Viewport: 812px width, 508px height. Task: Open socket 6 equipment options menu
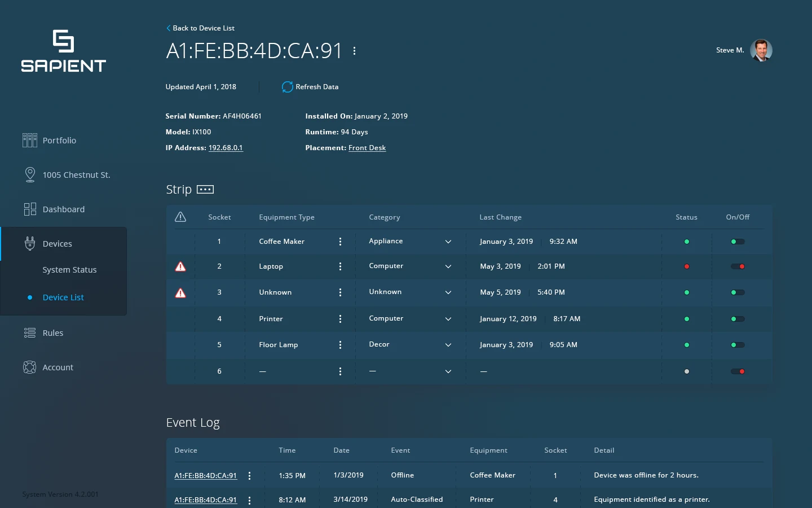coord(340,371)
